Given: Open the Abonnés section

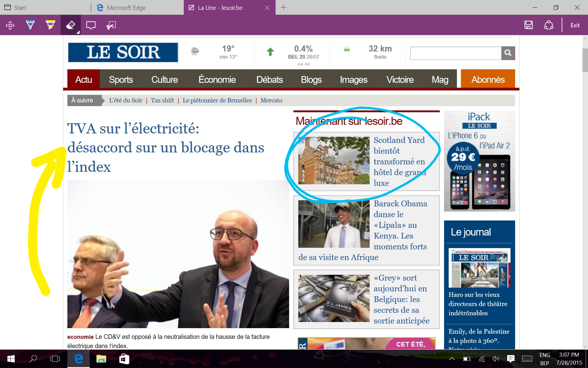Looking at the screenshot, I should [x=488, y=79].
